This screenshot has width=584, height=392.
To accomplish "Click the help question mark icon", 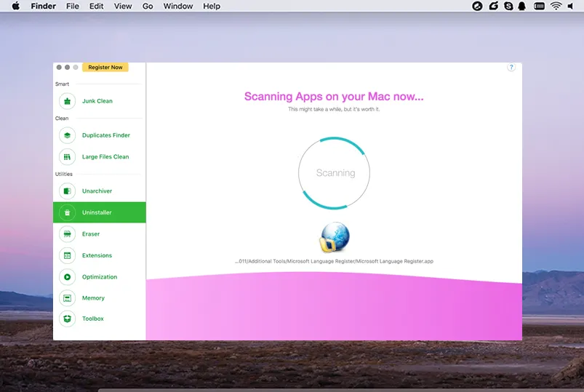I will [511, 68].
